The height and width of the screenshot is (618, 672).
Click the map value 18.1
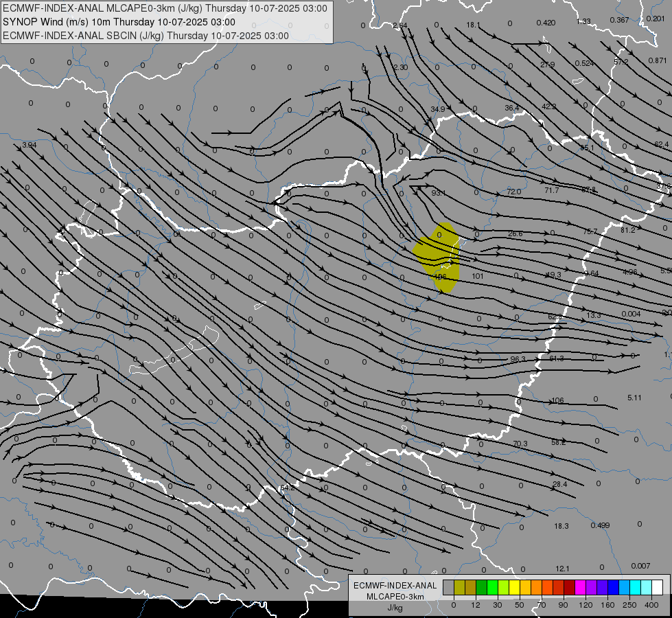(473, 25)
